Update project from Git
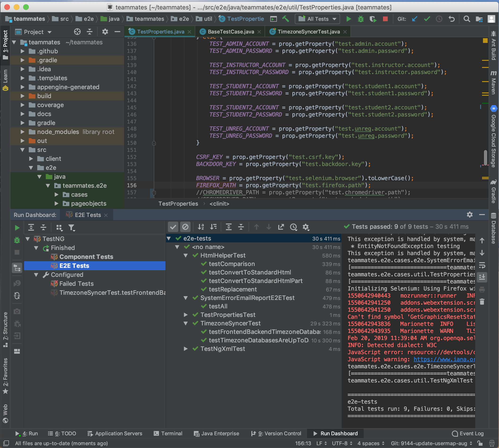 [415, 19]
